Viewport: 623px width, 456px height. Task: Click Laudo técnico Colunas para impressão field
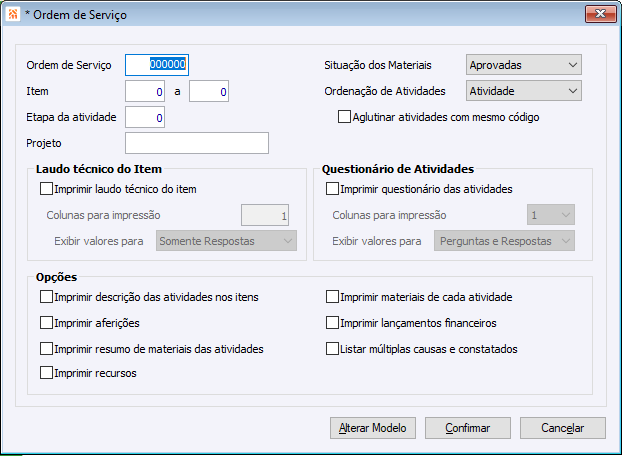point(265,215)
